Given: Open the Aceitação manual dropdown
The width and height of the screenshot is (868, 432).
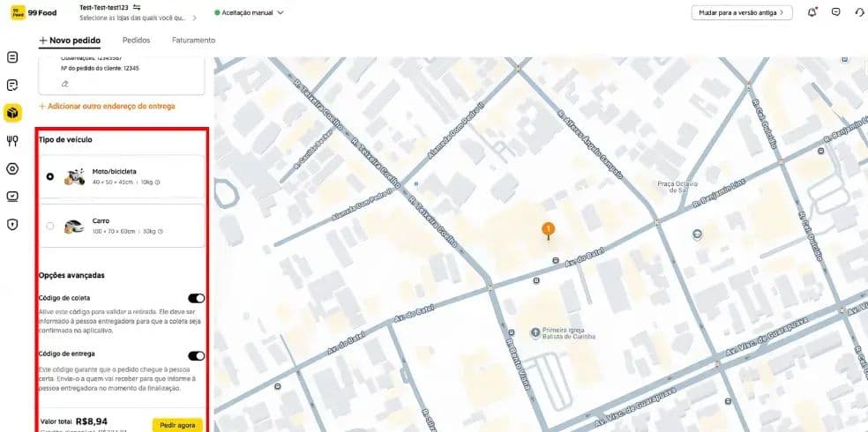Looking at the screenshot, I should tap(249, 12).
